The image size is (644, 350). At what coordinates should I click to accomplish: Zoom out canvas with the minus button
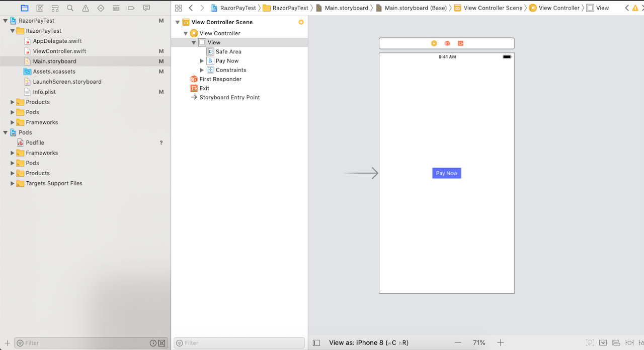pos(457,343)
